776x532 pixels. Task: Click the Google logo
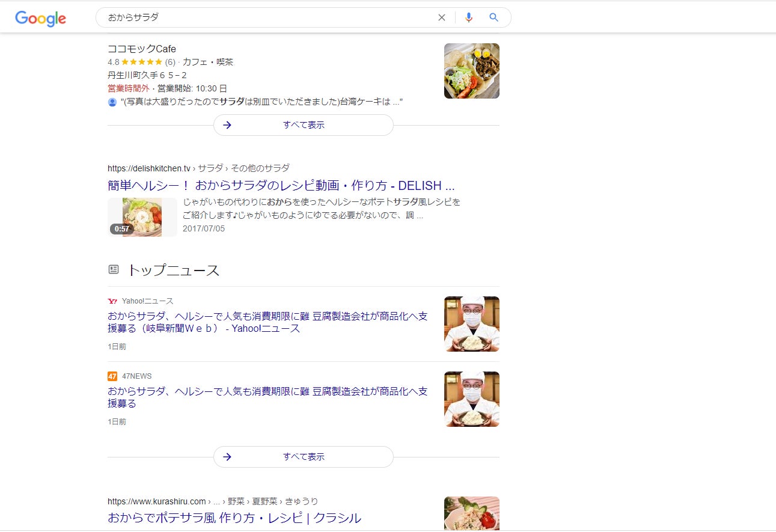(x=41, y=18)
